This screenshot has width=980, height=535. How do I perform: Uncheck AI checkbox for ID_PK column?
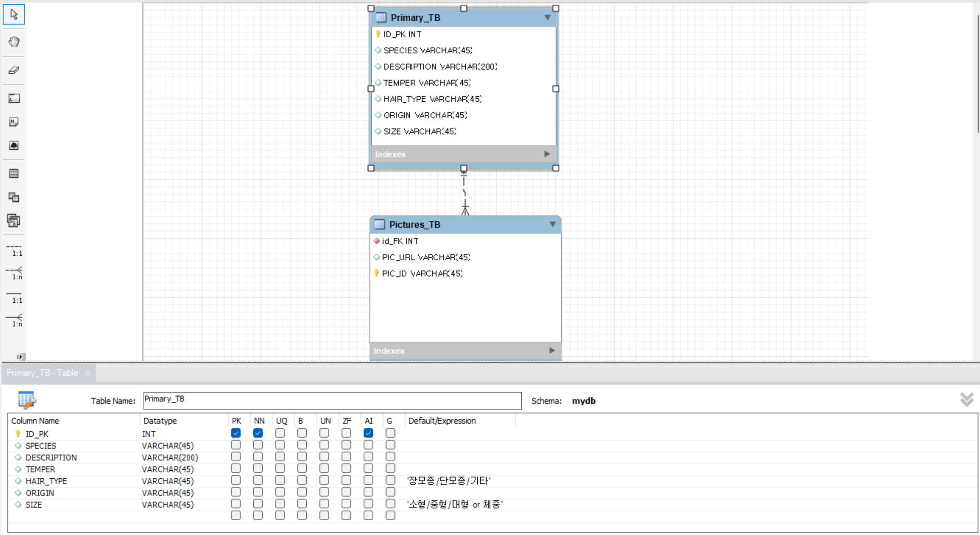point(368,433)
